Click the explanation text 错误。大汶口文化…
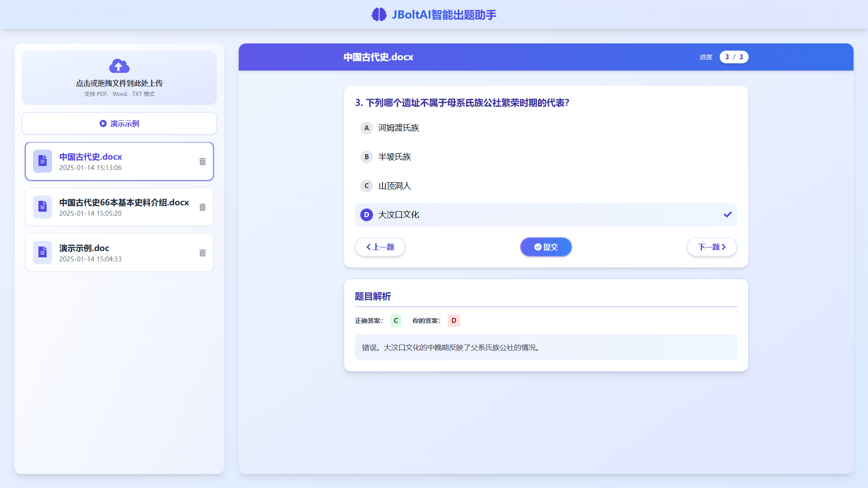 452,347
